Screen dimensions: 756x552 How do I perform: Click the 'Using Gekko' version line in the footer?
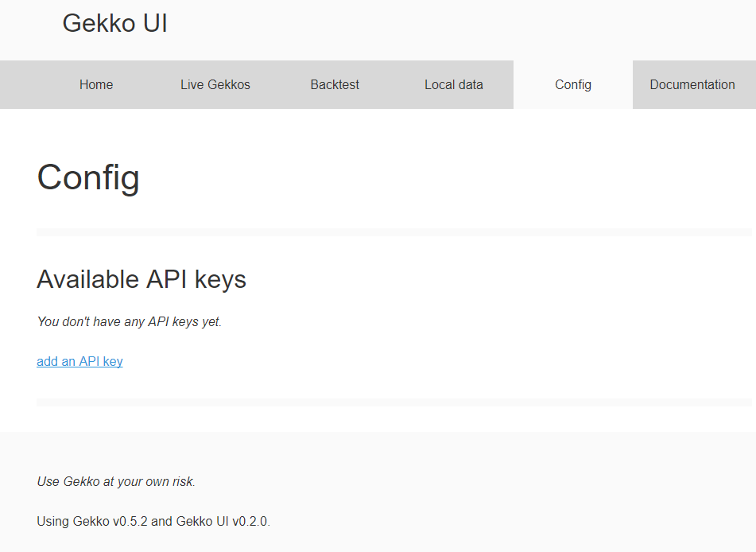[153, 522]
